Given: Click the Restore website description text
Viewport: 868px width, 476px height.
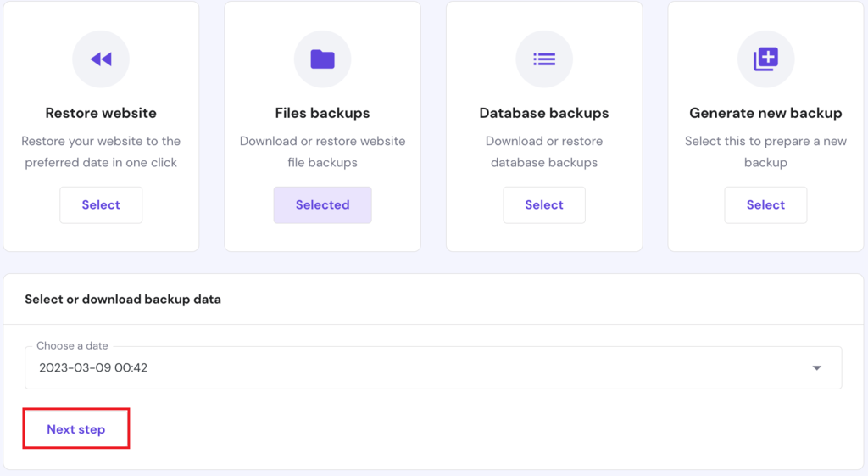Looking at the screenshot, I should pyautogui.click(x=101, y=152).
